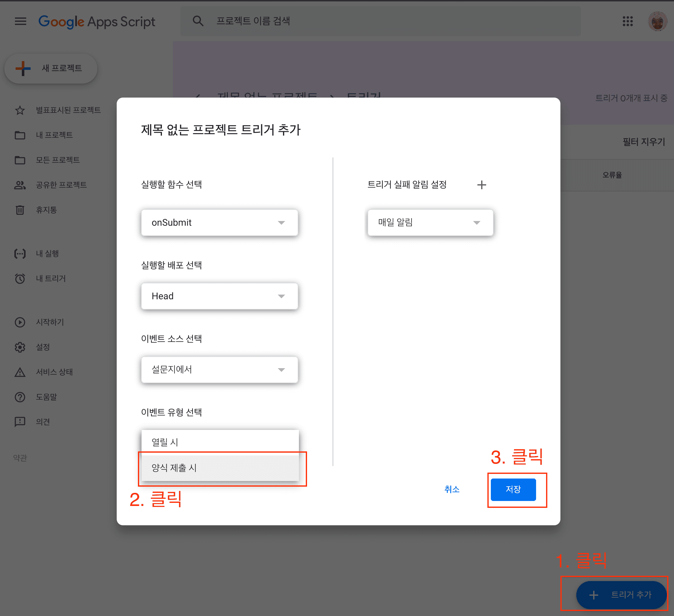Image resolution: width=674 pixels, height=616 pixels.
Task: Click the Google apps grid icon
Action: tap(628, 22)
